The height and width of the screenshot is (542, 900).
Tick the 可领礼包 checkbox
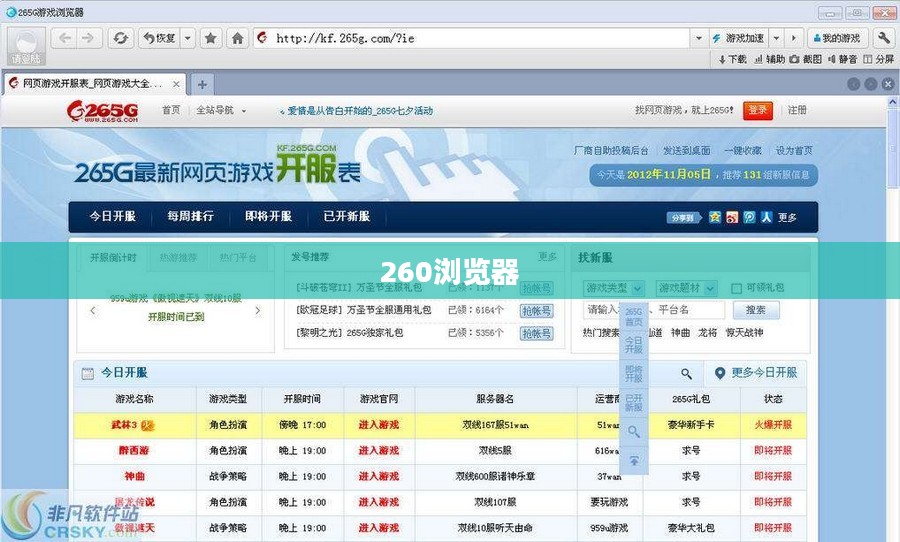[736, 288]
